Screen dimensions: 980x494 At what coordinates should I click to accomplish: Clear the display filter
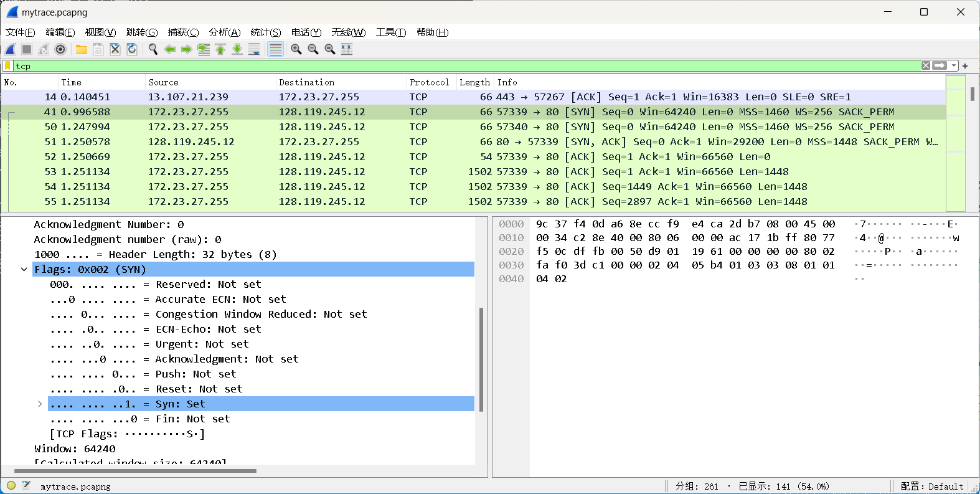pyautogui.click(x=926, y=65)
